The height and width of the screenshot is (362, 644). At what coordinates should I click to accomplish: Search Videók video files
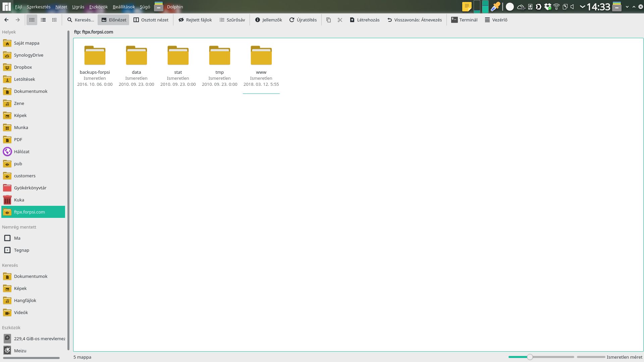[33, 312]
